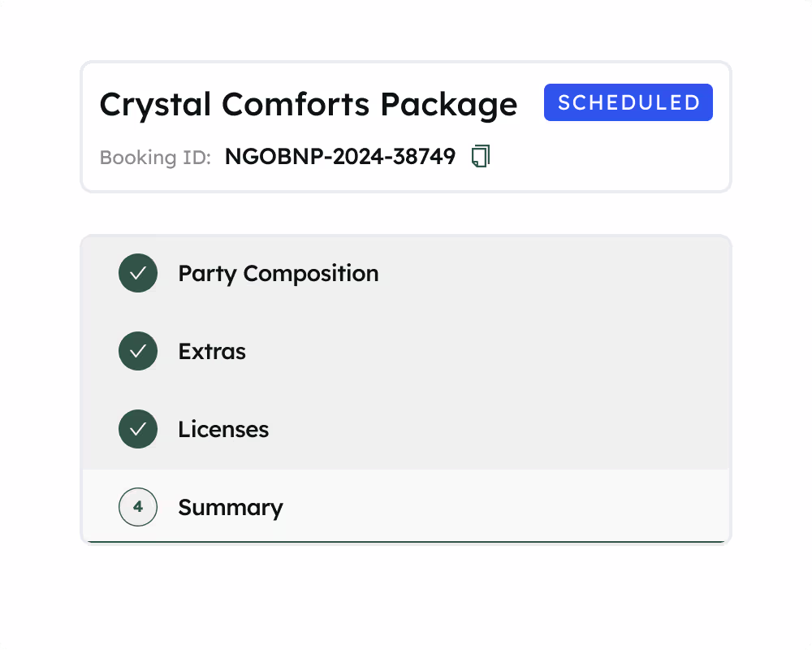
Task: Click the Party Composition completed checkmark icon
Action: (x=138, y=273)
